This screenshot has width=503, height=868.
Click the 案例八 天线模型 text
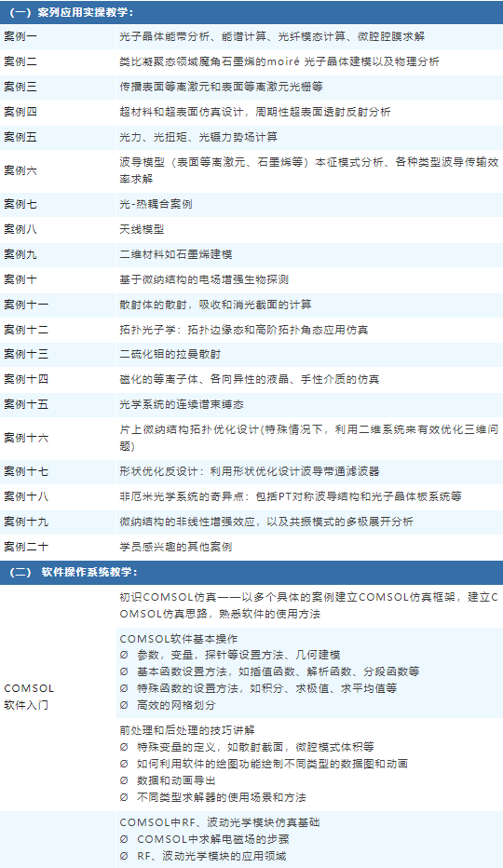[x=142, y=229]
